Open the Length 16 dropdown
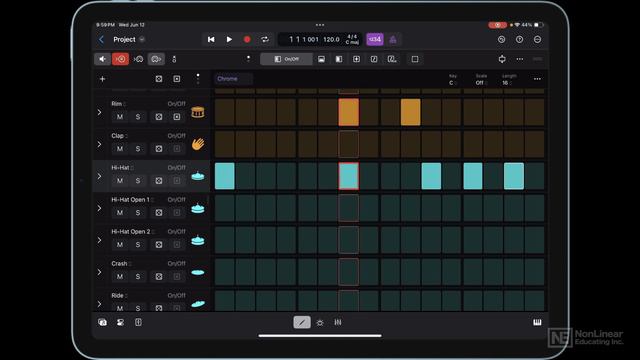 (x=508, y=80)
